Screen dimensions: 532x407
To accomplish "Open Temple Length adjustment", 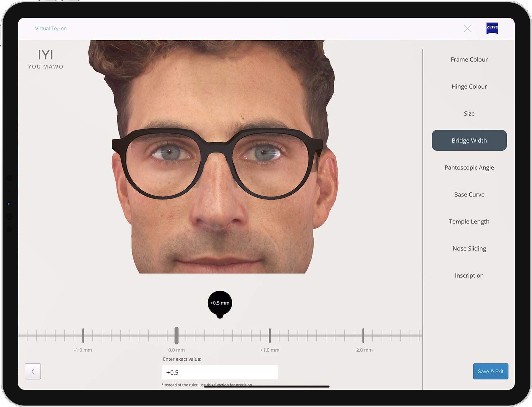I will coord(469,221).
